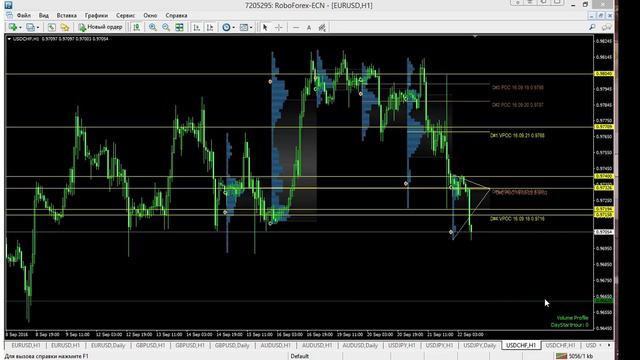Viewport: 640px width, 360px height.
Task: Click the green price marker on the scale
Action: 604,300
